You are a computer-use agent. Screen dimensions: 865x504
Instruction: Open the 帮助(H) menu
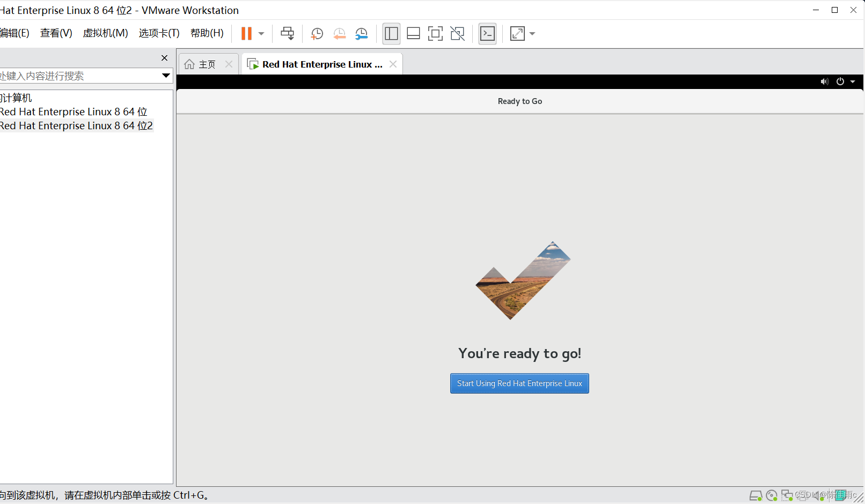pos(207,33)
